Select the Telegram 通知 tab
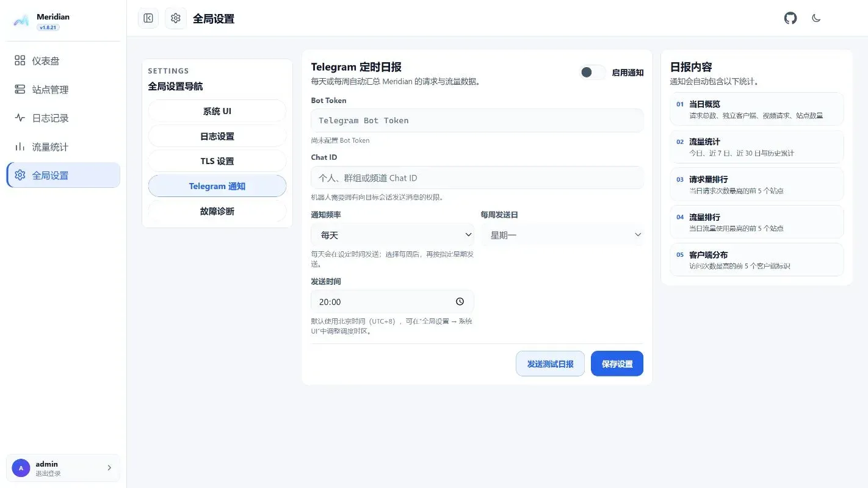This screenshot has width=868, height=488. click(x=217, y=186)
